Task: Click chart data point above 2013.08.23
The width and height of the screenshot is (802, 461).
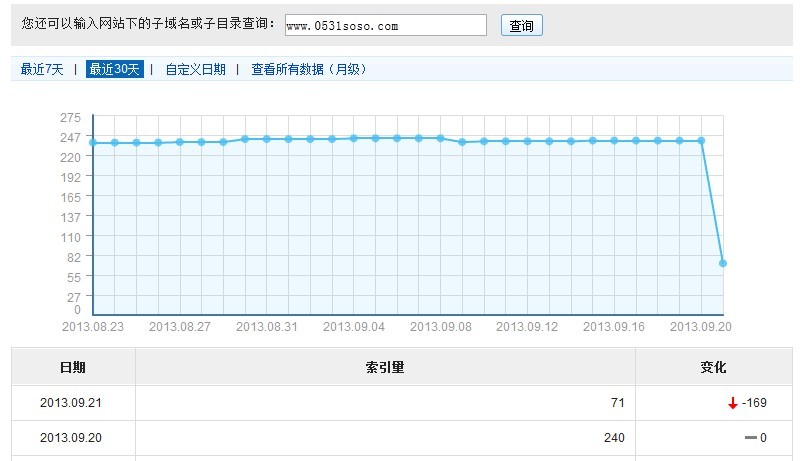Action: (x=93, y=142)
